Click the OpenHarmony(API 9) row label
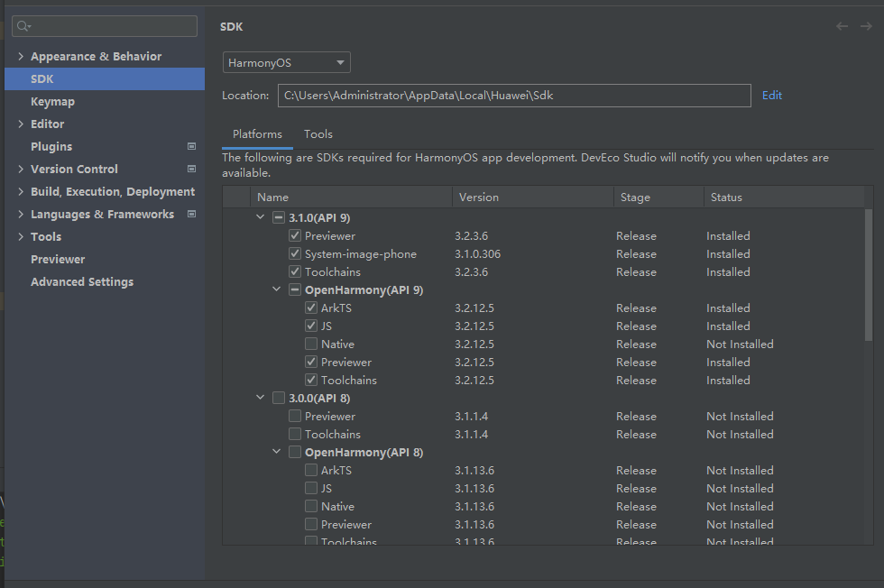The image size is (884, 588). tap(364, 290)
